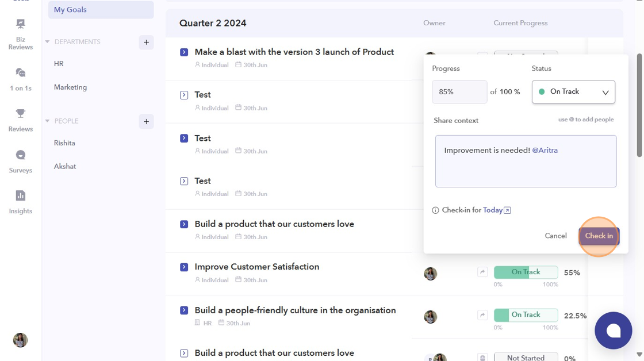Cancel the check-in popup
Viewport: 644px width, 361px height.
(555, 236)
